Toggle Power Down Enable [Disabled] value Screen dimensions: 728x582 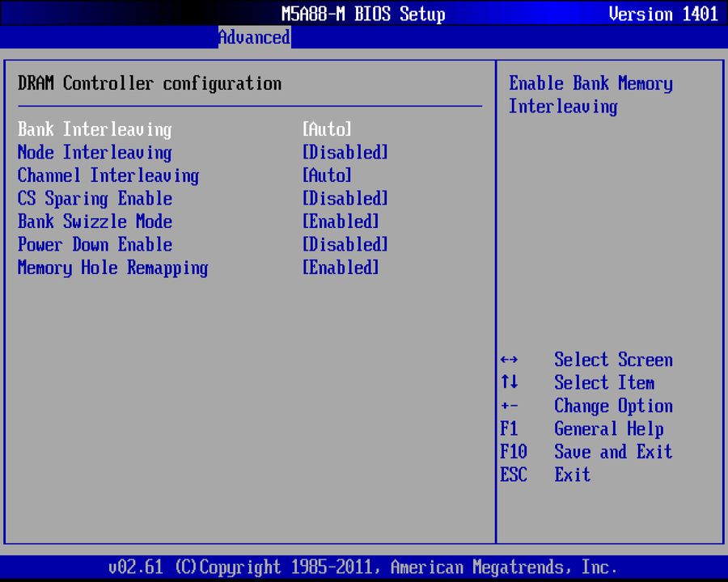pos(345,245)
